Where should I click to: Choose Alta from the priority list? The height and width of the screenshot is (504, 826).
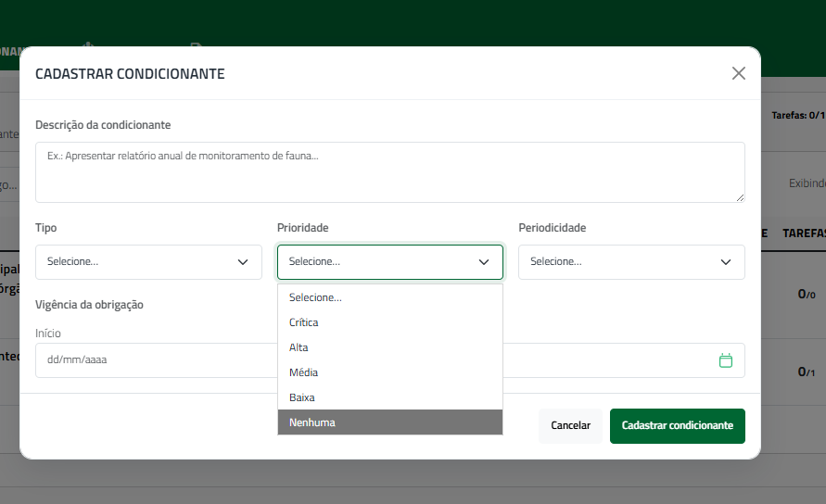(x=389, y=347)
